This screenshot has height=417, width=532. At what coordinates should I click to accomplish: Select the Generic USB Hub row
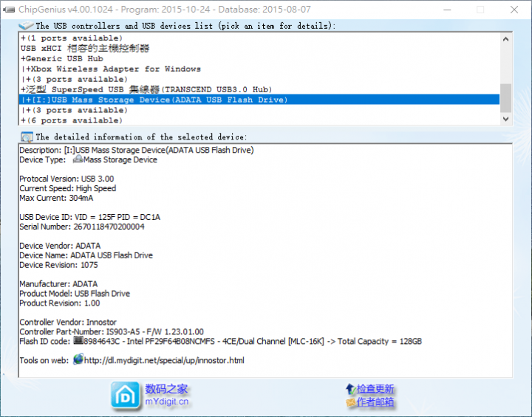pyautogui.click(x=259, y=58)
